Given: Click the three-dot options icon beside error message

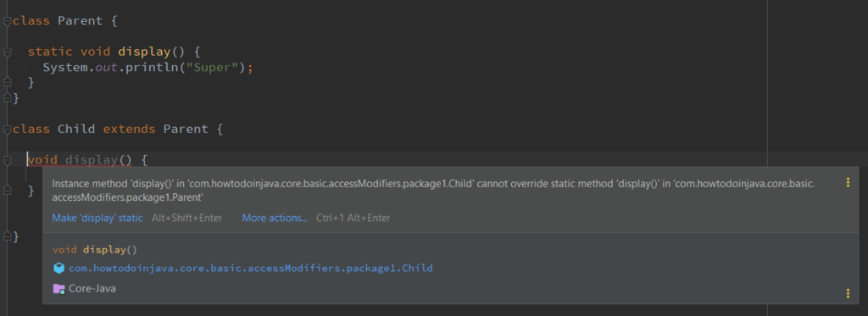Looking at the screenshot, I should (848, 183).
